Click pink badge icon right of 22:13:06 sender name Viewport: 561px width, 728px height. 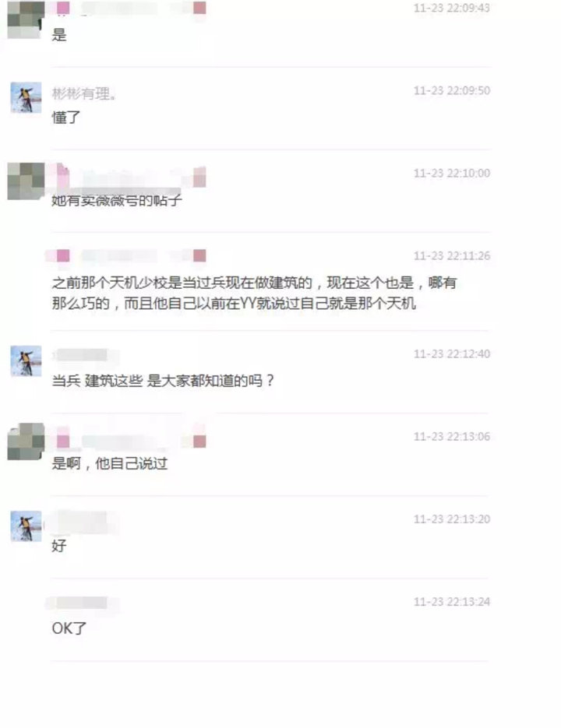click(x=200, y=441)
